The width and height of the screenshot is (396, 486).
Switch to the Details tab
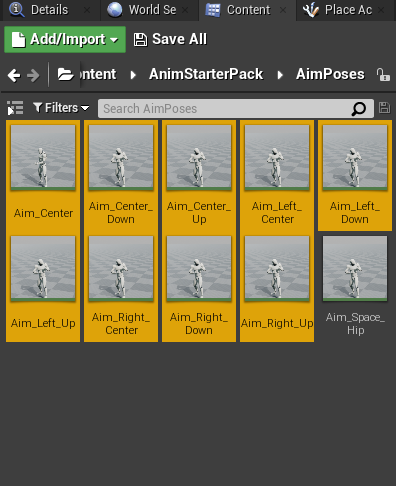coord(50,10)
